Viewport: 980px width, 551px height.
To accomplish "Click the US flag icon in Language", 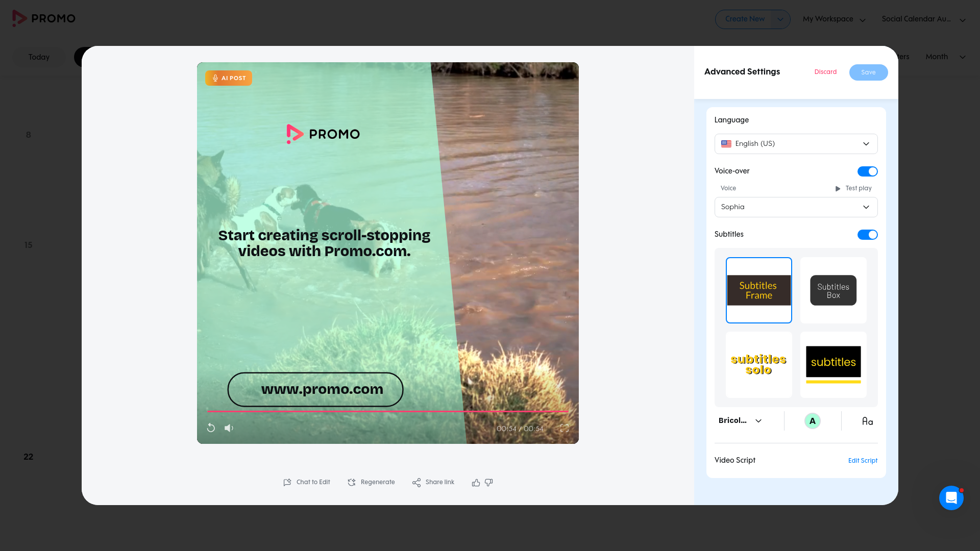I will point(726,144).
